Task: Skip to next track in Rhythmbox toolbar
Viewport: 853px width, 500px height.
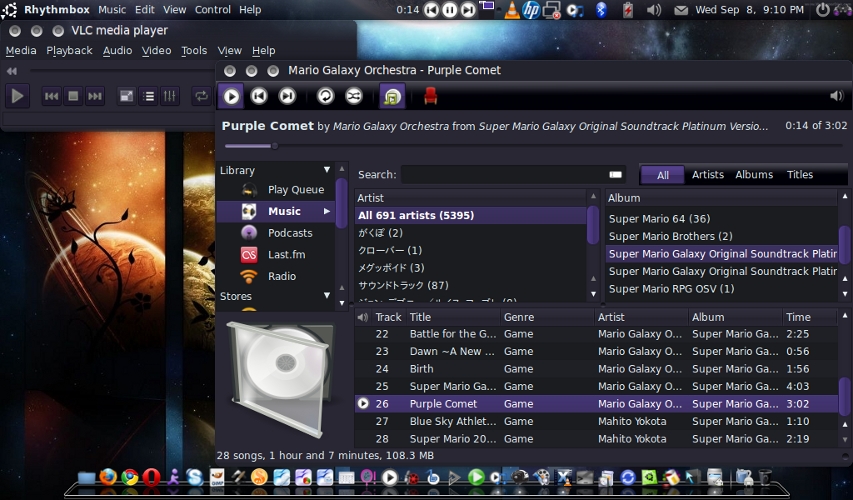Action: click(x=287, y=96)
